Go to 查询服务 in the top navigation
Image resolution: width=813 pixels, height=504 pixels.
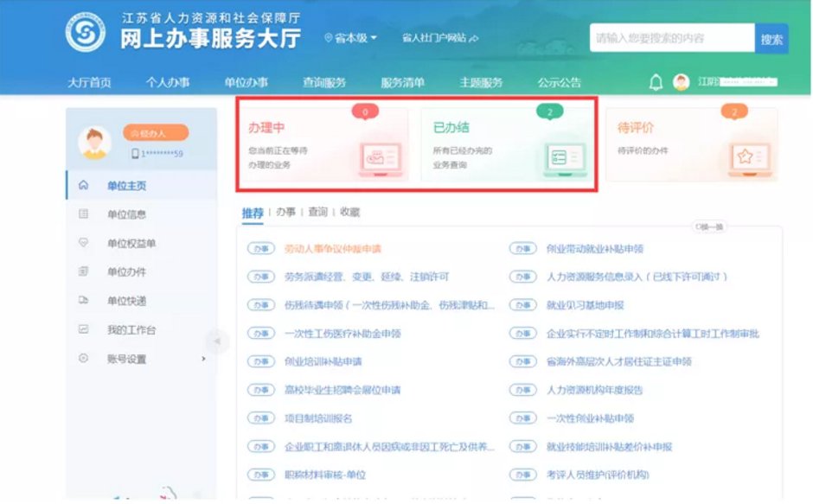323,83
